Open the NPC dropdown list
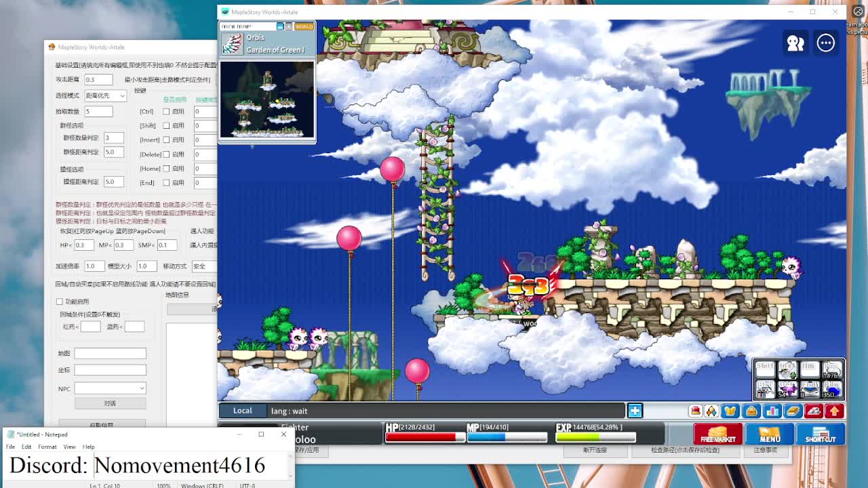 (110, 388)
